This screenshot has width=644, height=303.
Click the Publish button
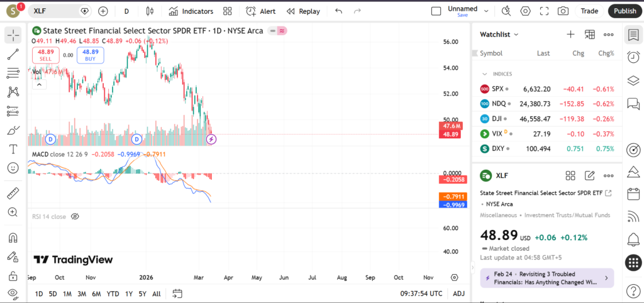click(625, 11)
